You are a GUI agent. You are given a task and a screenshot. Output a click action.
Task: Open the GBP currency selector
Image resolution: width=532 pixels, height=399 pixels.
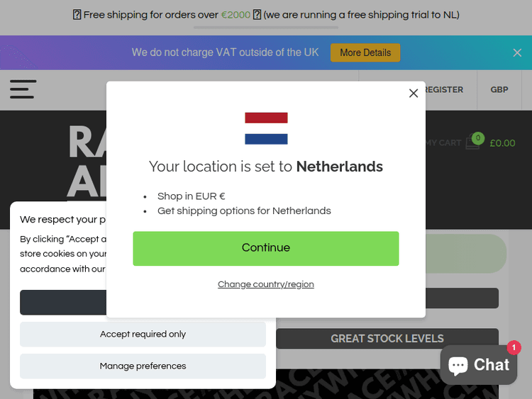[499, 90]
